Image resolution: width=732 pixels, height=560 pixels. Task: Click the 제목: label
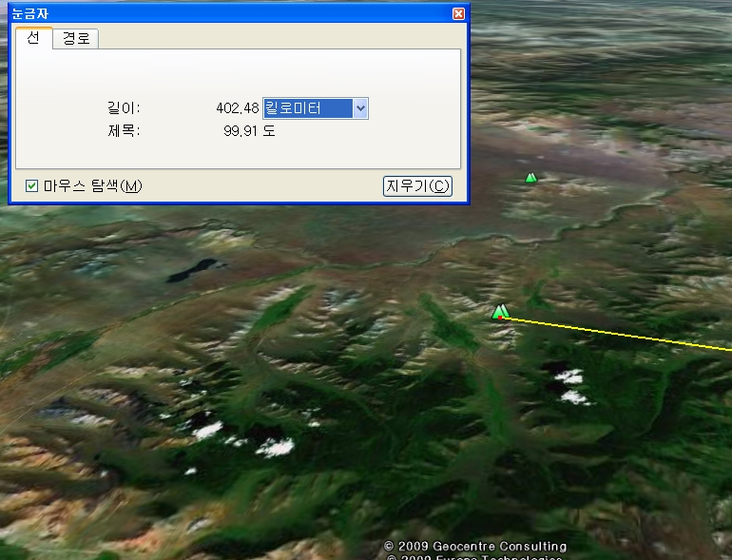[124, 131]
